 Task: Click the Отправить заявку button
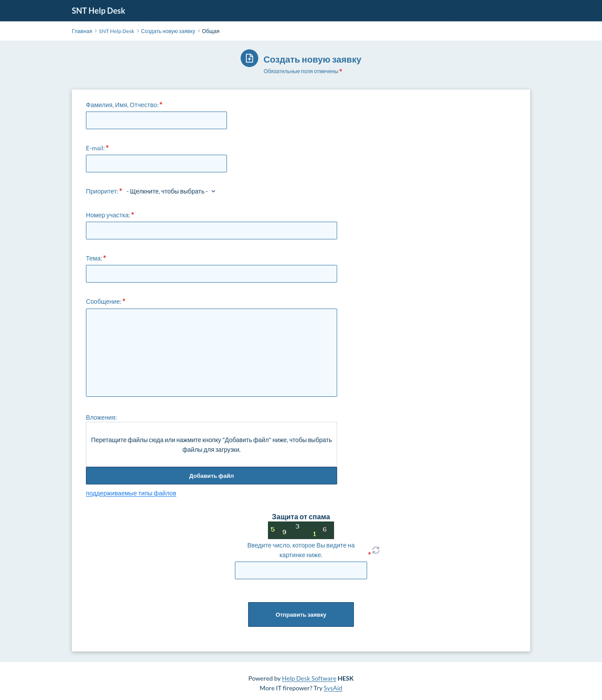301,614
